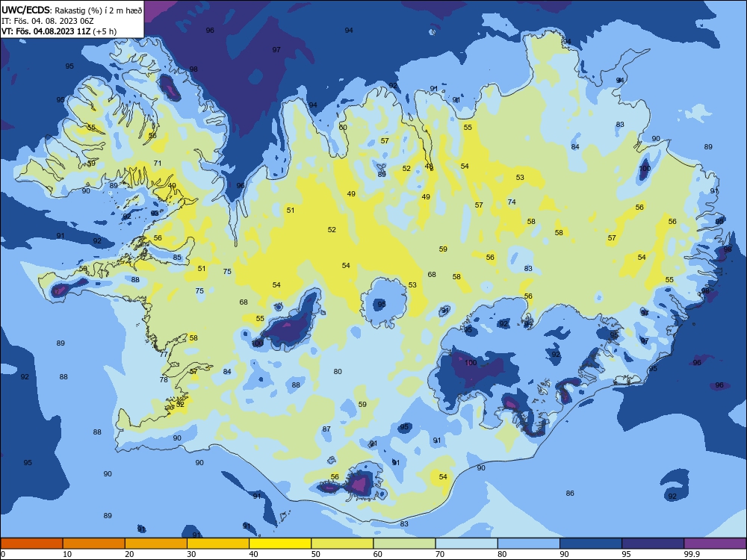Viewport: 747px width, 560px height.
Task: Click the '87' humidity value in the south
Action: point(326,429)
